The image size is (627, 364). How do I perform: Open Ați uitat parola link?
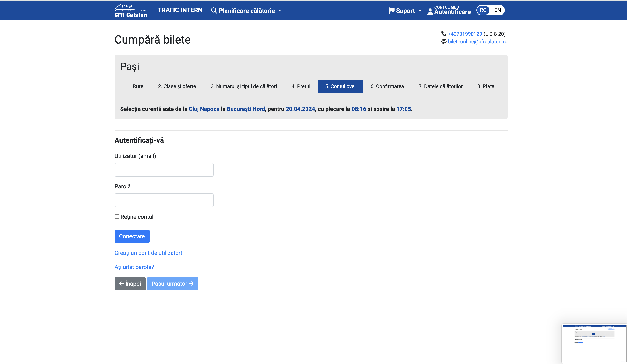tap(134, 267)
